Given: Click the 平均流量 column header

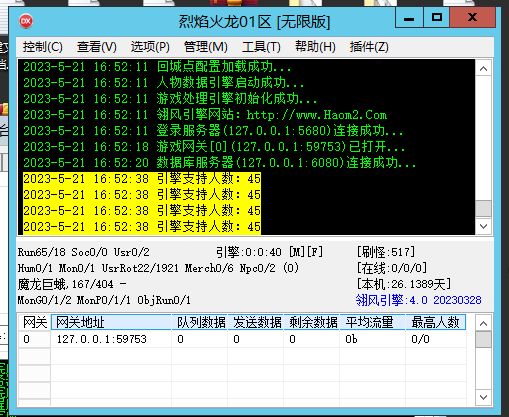Looking at the screenshot, I should [373, 323].
